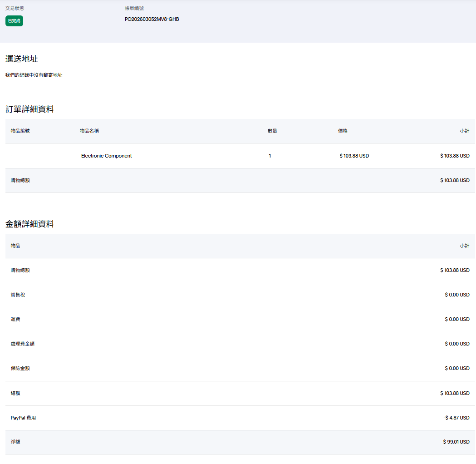Click the $ 99.01 USD net amount
The height and width of the screenshot is (464, 476).
click(456, 442)
